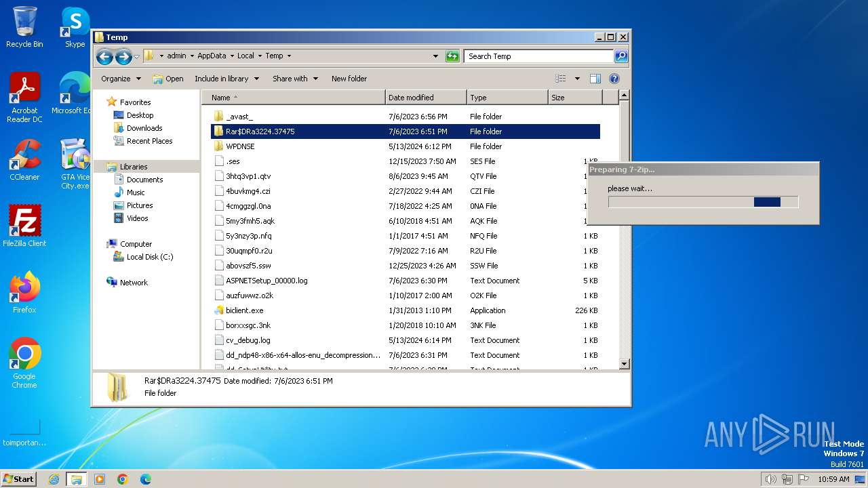This screenshot has height=488, width=868.
Task: Open the Organize dropdown menu
Action: 121,79
